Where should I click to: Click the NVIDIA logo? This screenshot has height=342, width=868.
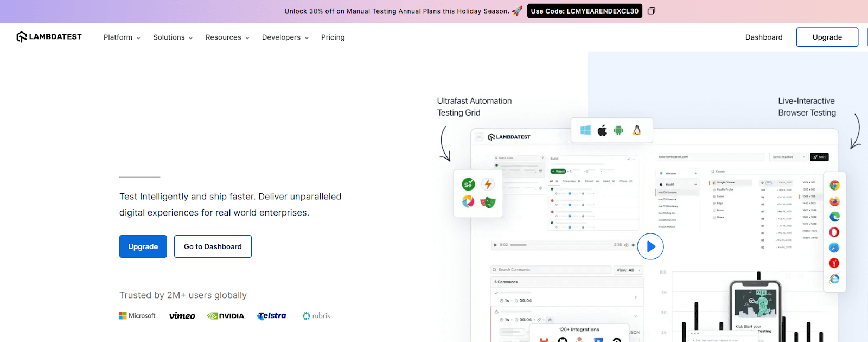[x=226, y=316]
